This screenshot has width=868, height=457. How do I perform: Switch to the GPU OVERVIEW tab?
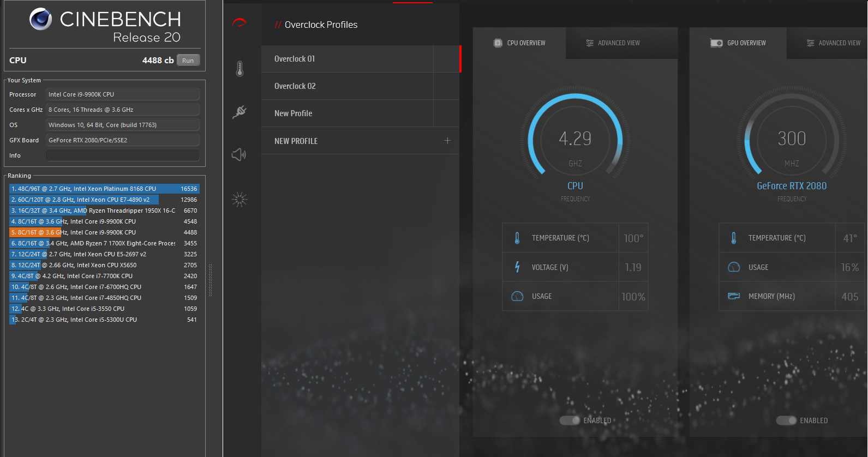tap(738, 43)
